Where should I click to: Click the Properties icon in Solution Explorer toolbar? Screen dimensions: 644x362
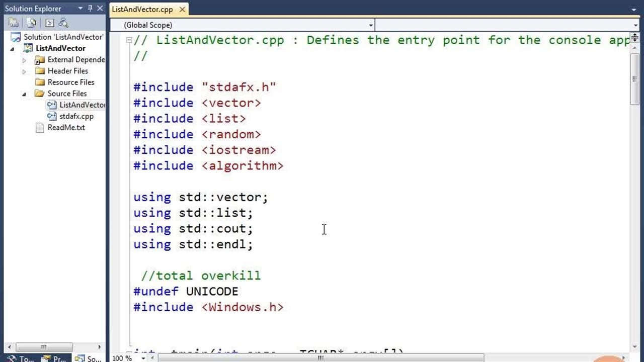(x=14, y=23)
